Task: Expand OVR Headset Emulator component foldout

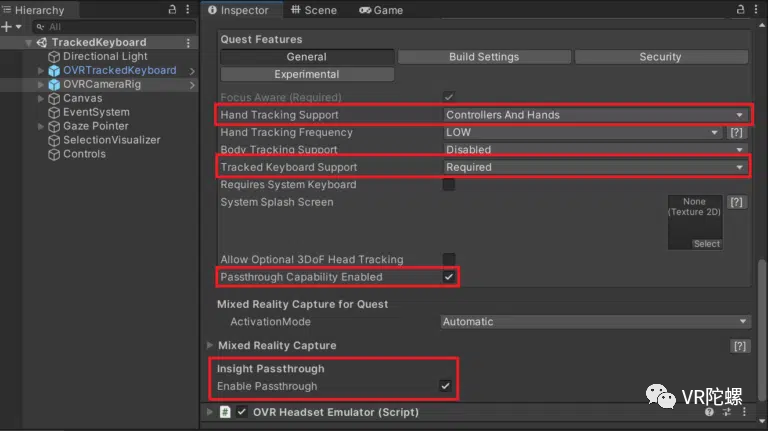Action: pos(210,412)
